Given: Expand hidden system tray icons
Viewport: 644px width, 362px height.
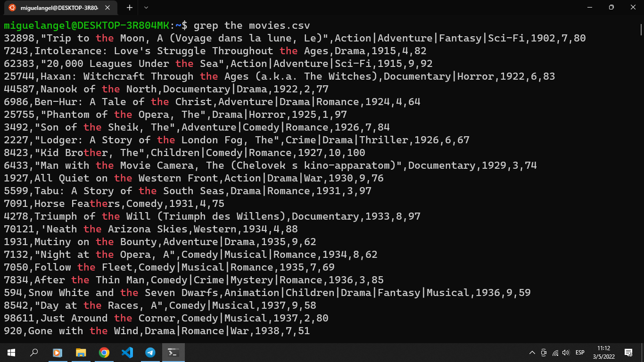Looking at the screenshot, I should (x=532, y=352).
